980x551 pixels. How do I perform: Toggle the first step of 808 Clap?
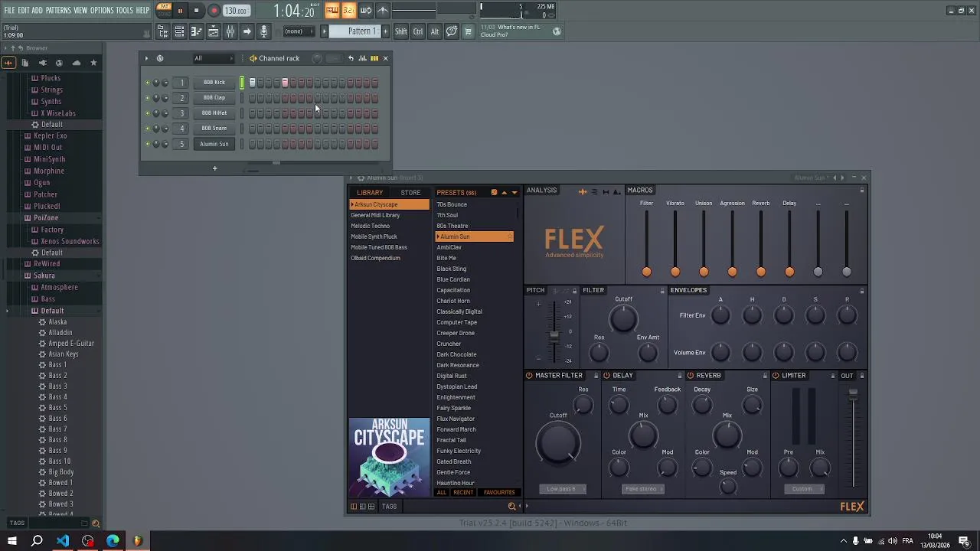point(252,98)
